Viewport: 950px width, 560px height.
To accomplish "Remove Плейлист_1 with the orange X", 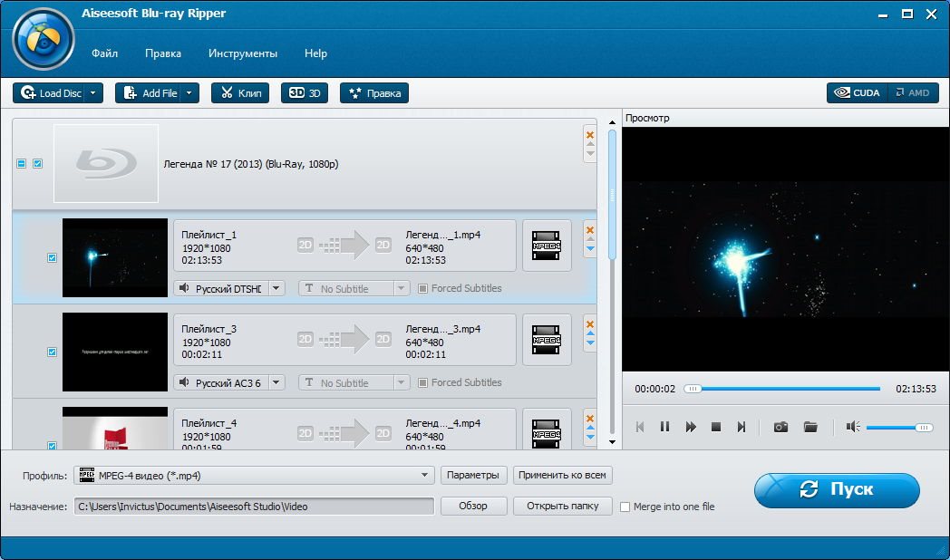I will tap(590, 230).
